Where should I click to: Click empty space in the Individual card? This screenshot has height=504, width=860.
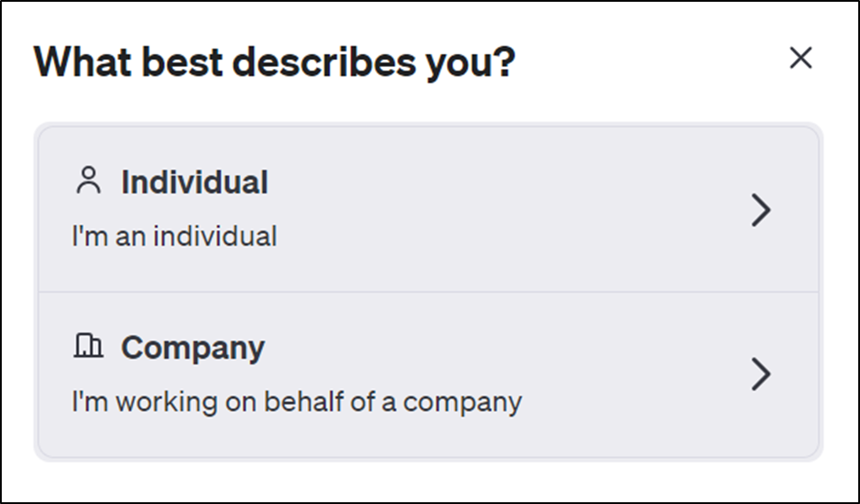click(494, 208)
